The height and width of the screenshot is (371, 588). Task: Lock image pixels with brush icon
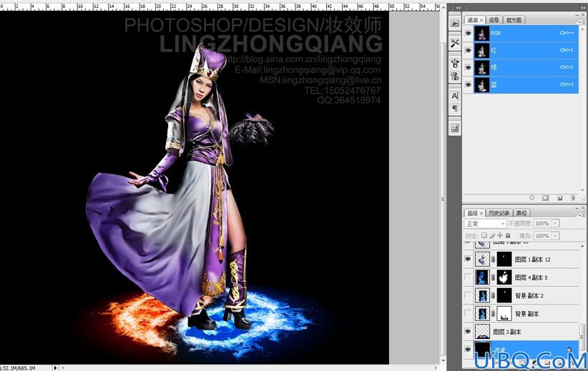click(492, 235)
